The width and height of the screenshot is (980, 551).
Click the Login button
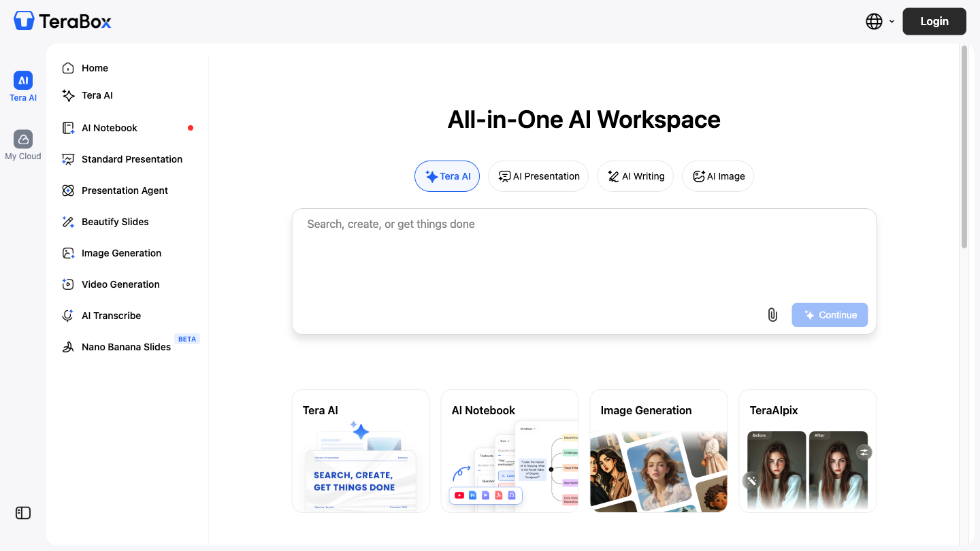tap(934, 21)
